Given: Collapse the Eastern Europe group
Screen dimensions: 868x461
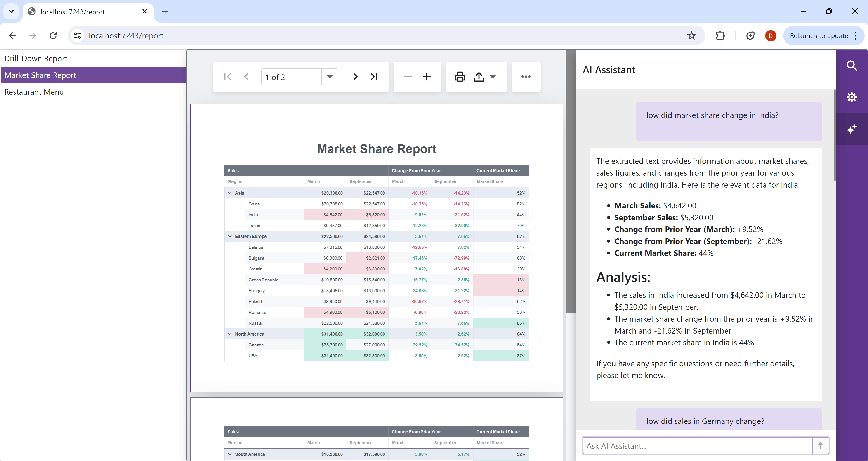Looking at the screenshot, I should click(230, 237).
